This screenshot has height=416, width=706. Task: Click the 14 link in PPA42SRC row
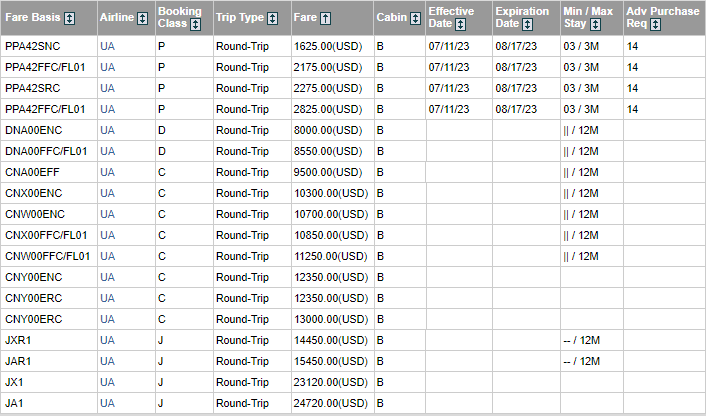(x=632, y=89)
